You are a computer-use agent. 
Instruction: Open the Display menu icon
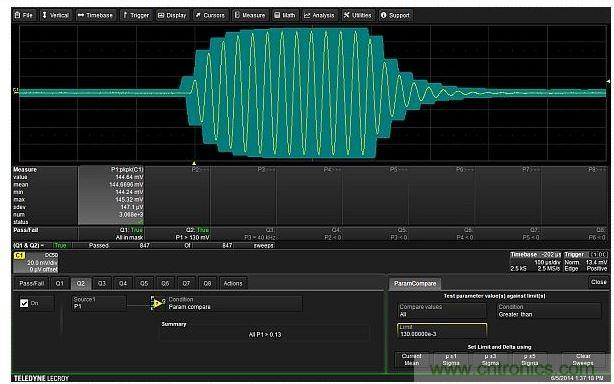[x=161, y=15]
